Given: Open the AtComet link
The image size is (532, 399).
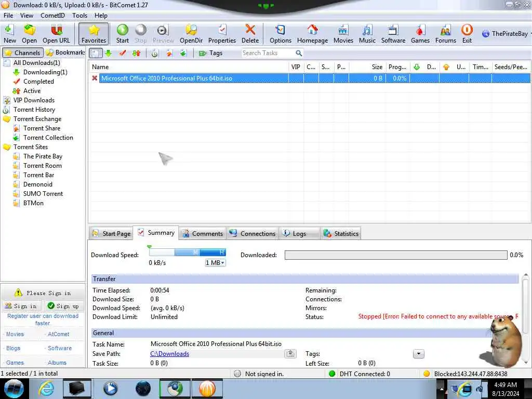Looking at the screenshot, I should (x=58, y=334).
